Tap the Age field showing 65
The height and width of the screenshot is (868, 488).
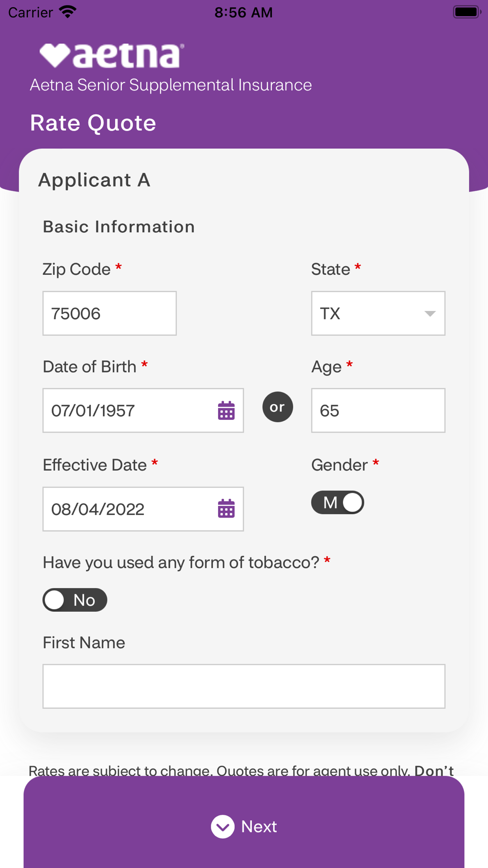pos(378,411)
